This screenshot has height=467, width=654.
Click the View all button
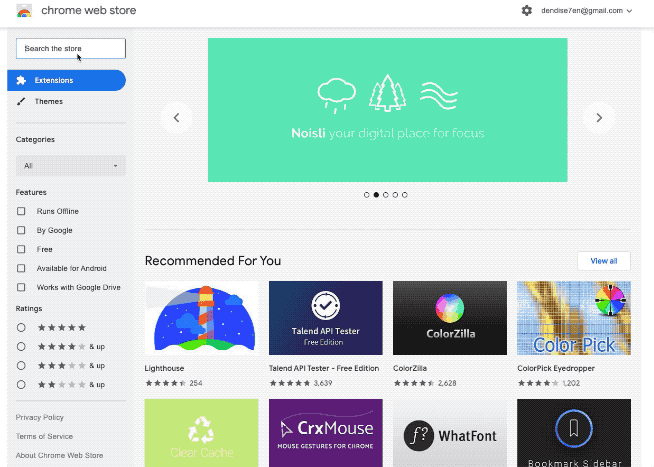click(x=603, y=261)
